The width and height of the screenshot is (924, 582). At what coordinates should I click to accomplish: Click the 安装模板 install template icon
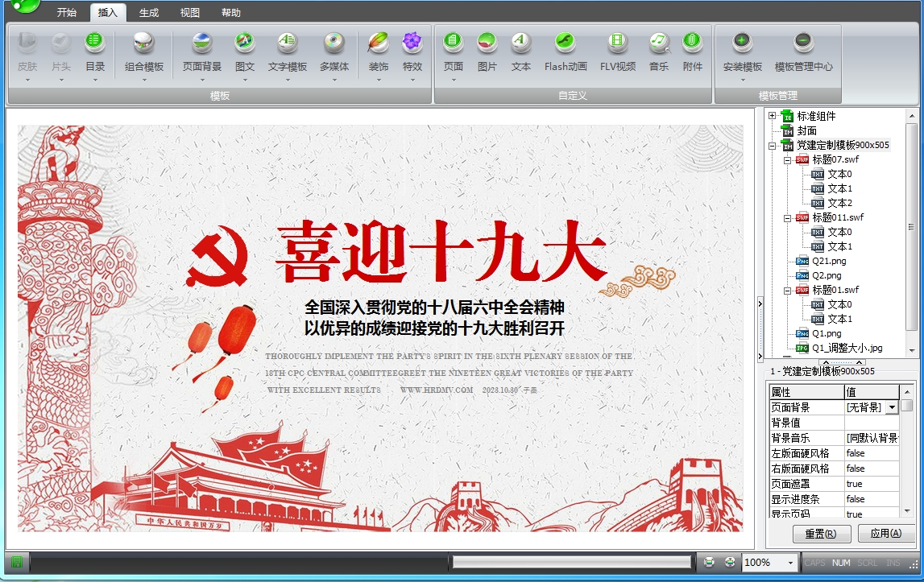click(743, 43)
